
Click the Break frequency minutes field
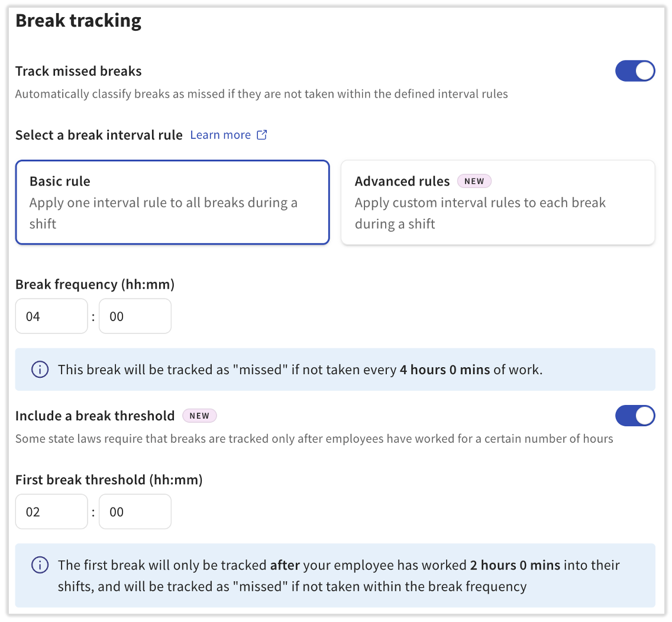click(135, 316)
